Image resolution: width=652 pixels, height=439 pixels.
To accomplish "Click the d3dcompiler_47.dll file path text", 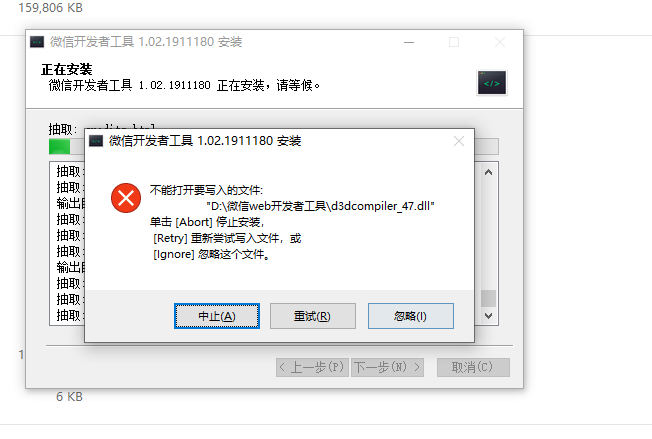I will click(320, 206).
